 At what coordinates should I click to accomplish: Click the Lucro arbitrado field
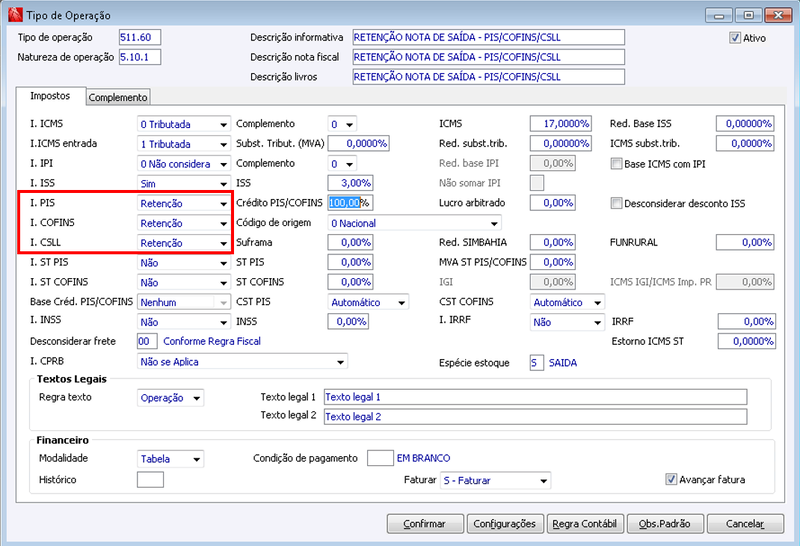point(553,203)
